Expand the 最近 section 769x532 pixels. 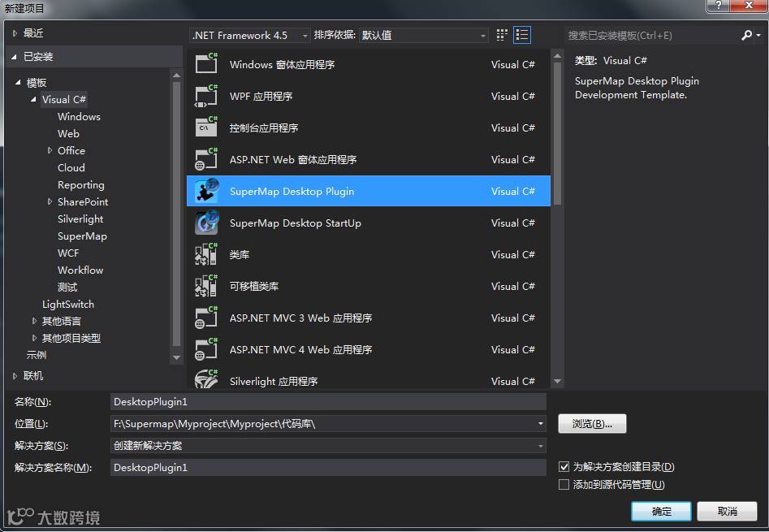(x=15, y=33)
